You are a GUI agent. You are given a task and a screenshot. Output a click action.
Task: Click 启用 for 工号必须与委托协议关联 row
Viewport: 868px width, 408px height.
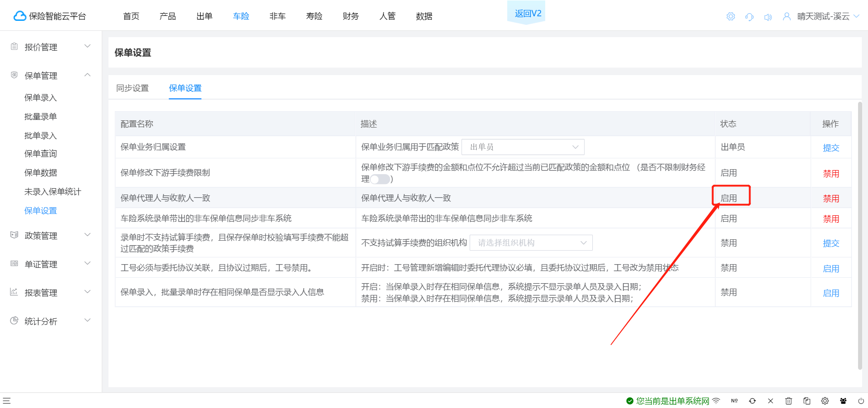point(831,269)
